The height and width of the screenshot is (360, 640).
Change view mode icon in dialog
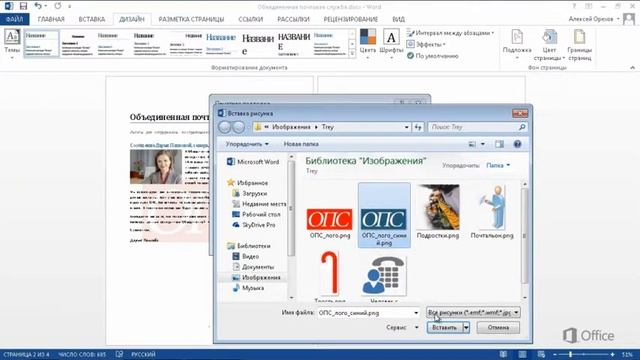pos(472,144)
